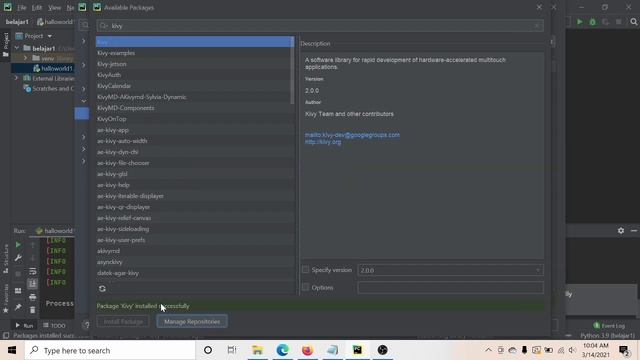Rerun halloworld1 with green play icon in Run panel
Viewport: 640px width, 360px height.
coord(18,245)
